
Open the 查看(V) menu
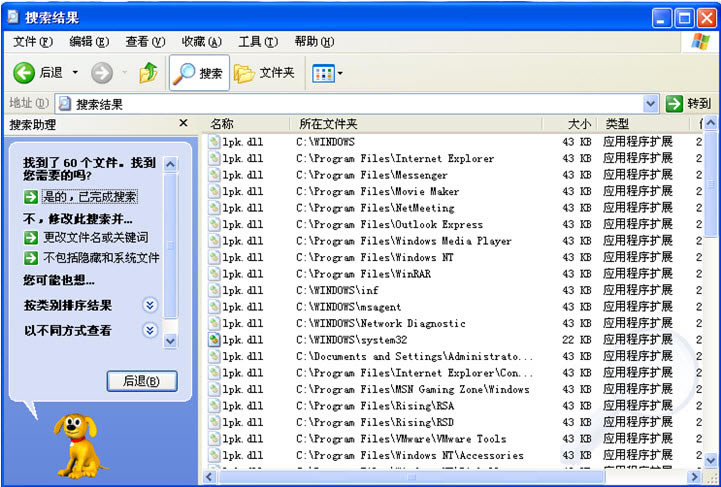[145, 42]
